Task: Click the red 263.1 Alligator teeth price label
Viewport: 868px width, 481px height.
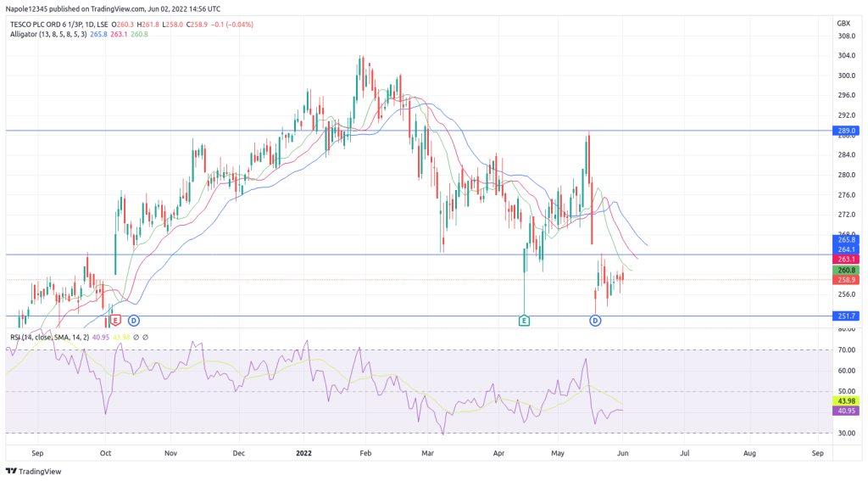Action: pyautogui.click(x=847, y=260)
